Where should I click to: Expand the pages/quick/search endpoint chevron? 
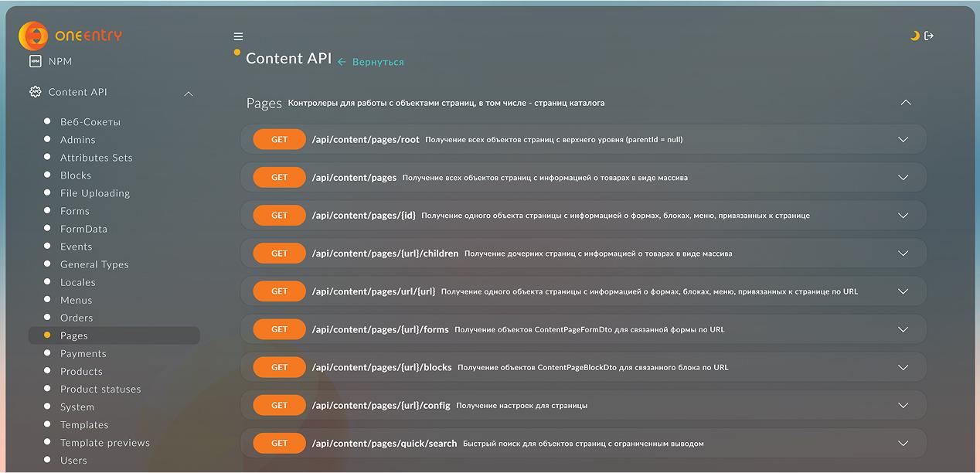tap(903, 443)
